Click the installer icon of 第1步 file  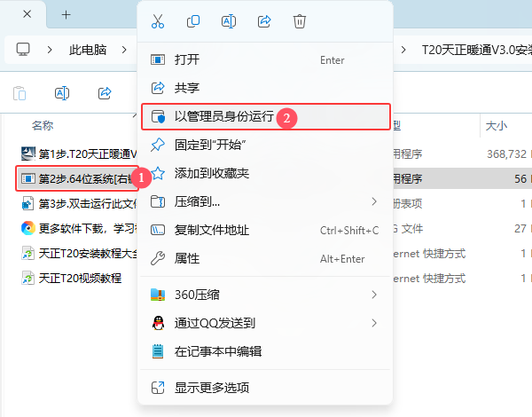pyautogui.click(x=27, y=153)
